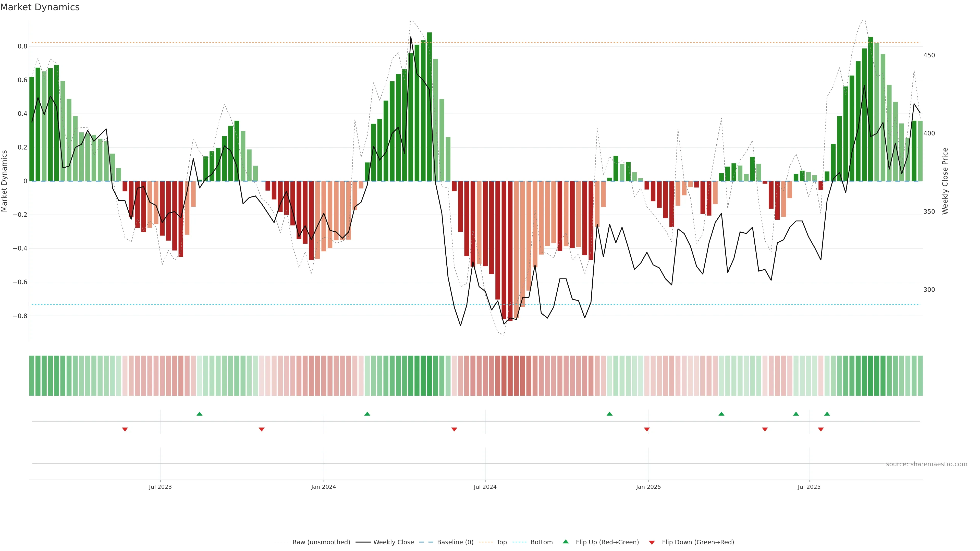Click the Top legend label
Image resolution: width=980 pixels, height=551 pixels.
pos(501,542)
